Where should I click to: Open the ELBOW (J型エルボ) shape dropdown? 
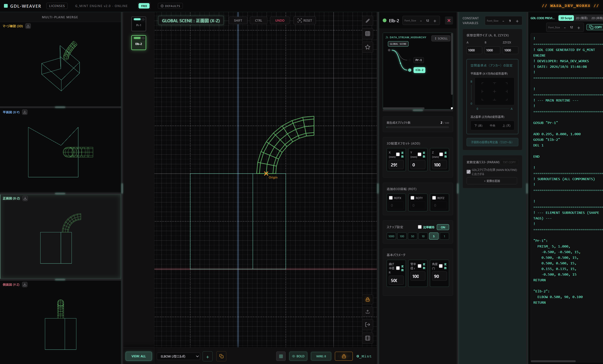click(178, 357)
